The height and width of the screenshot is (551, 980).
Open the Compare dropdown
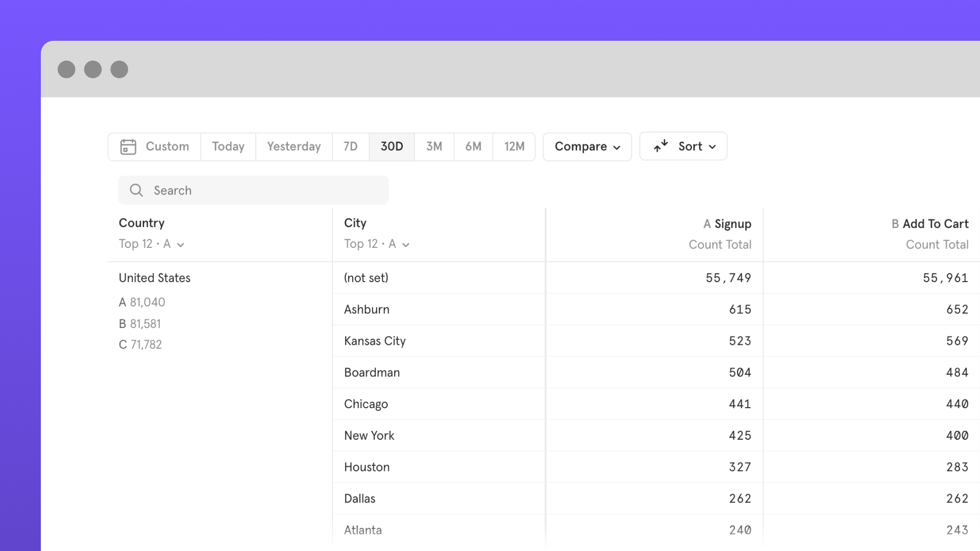pyautogui.click(x=586, y=146)
